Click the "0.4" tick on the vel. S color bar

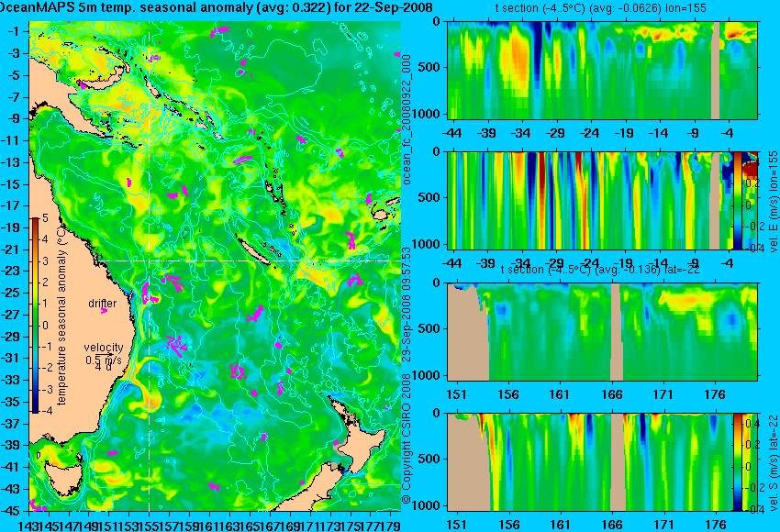(x=752, y=424)
